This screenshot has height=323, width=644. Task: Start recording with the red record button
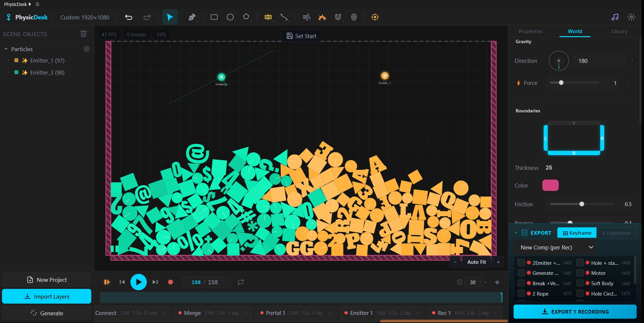click(x=171, y=282)
